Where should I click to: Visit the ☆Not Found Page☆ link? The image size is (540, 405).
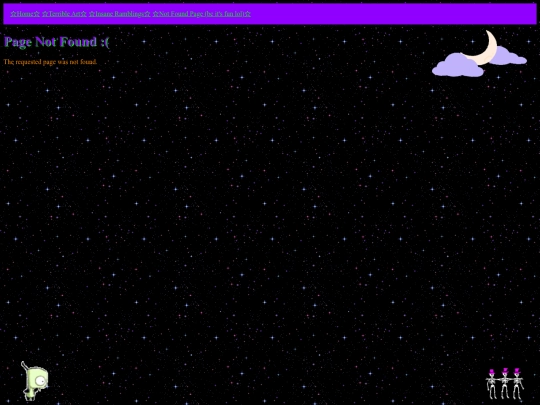201,14
